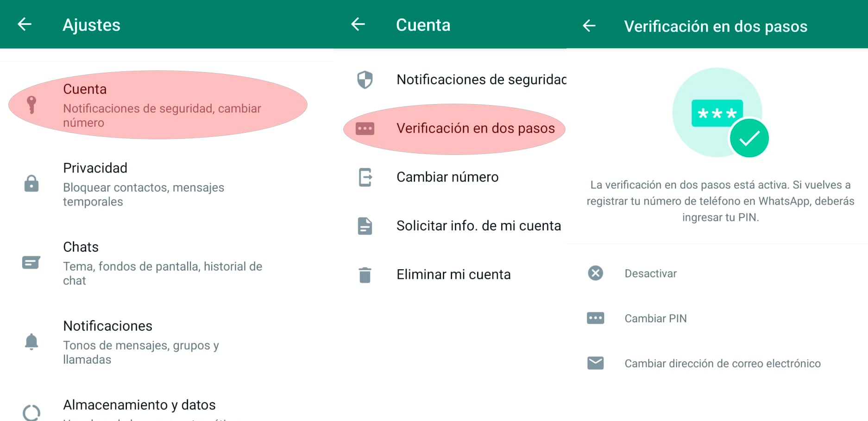The image size is (868, 421).
Task: Tap the back arrow on the Cuenta screen
Action: [x=358, y=25]
